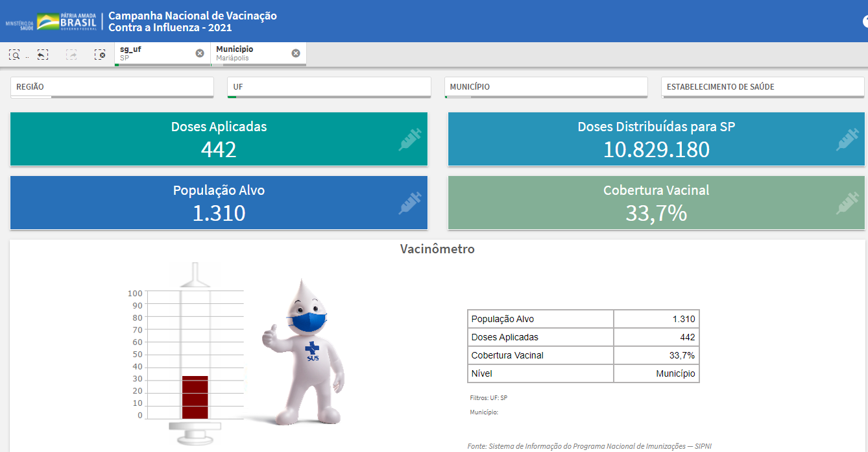Click the syringe icon on População Alvo
The image size is (868, 452).
(x=410, y=203)
